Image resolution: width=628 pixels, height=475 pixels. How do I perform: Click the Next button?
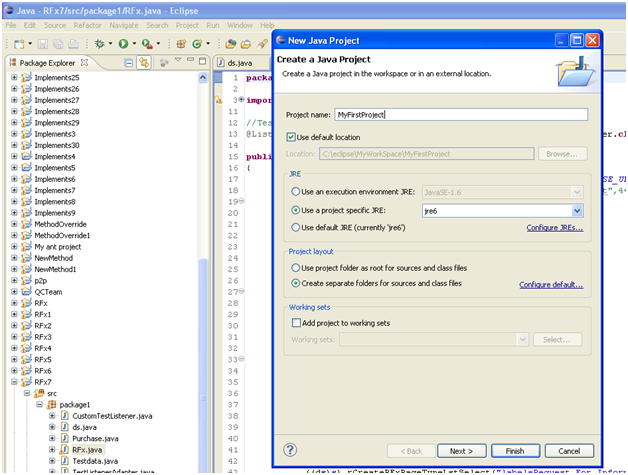point(461,451)
